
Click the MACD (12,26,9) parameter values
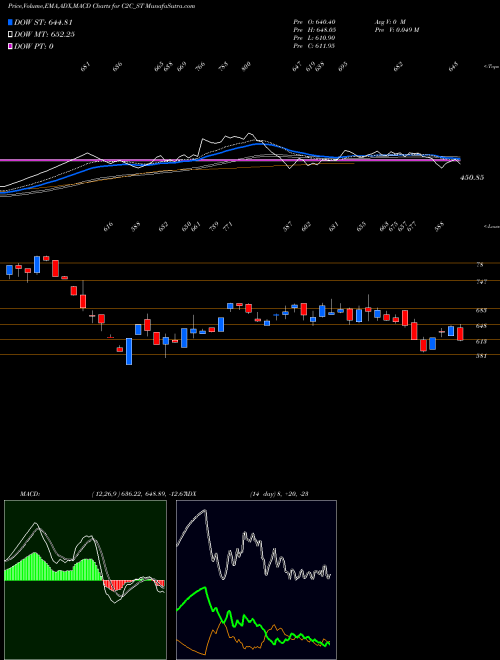click(138, 494)
